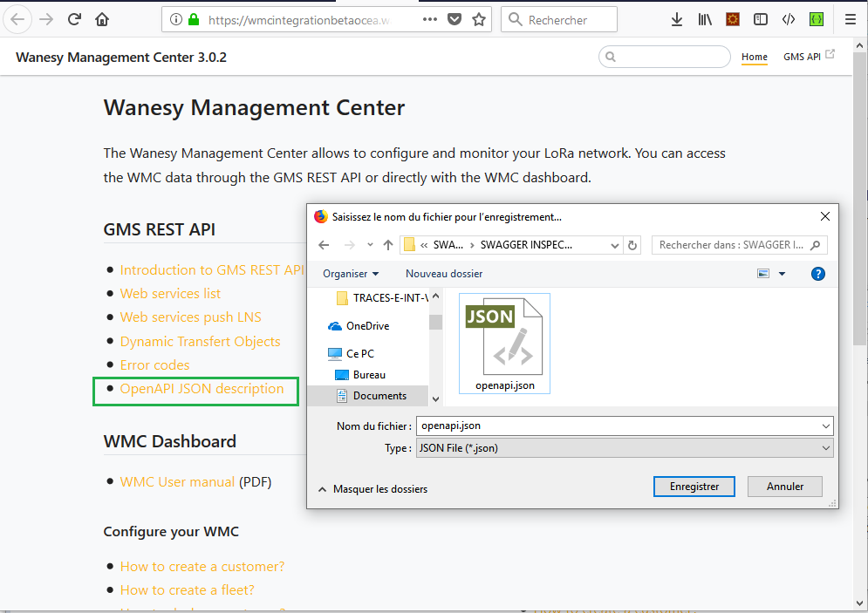
Task: Go up one folder level in dialog
Action: click(388, 244)
